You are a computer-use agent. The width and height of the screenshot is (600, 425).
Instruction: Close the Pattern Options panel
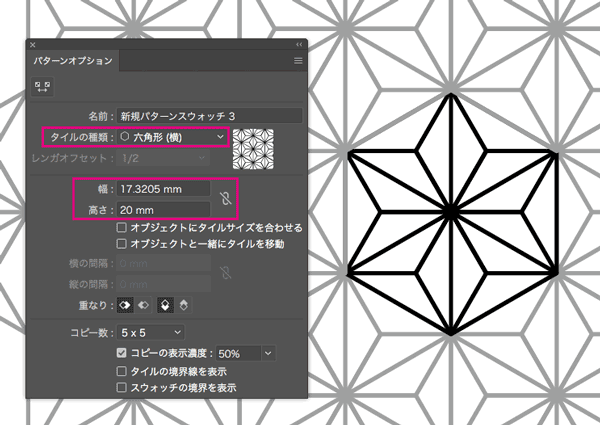(x=33, y=45)
